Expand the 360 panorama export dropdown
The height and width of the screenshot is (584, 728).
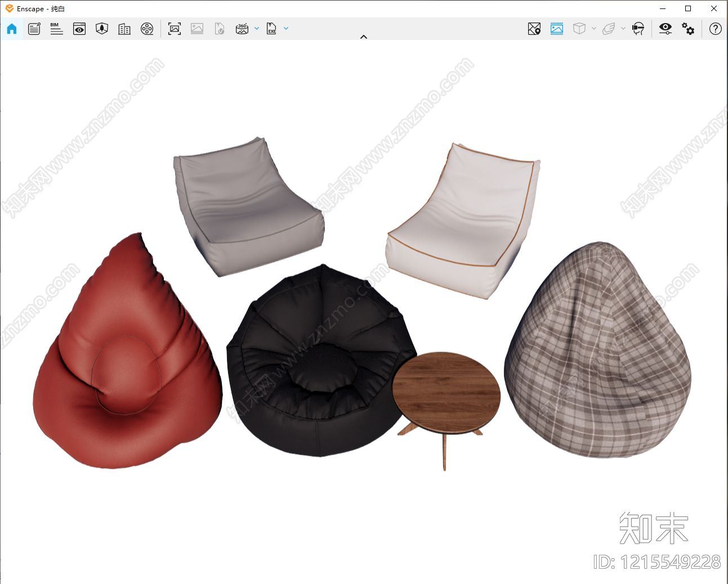click(257, 28)
